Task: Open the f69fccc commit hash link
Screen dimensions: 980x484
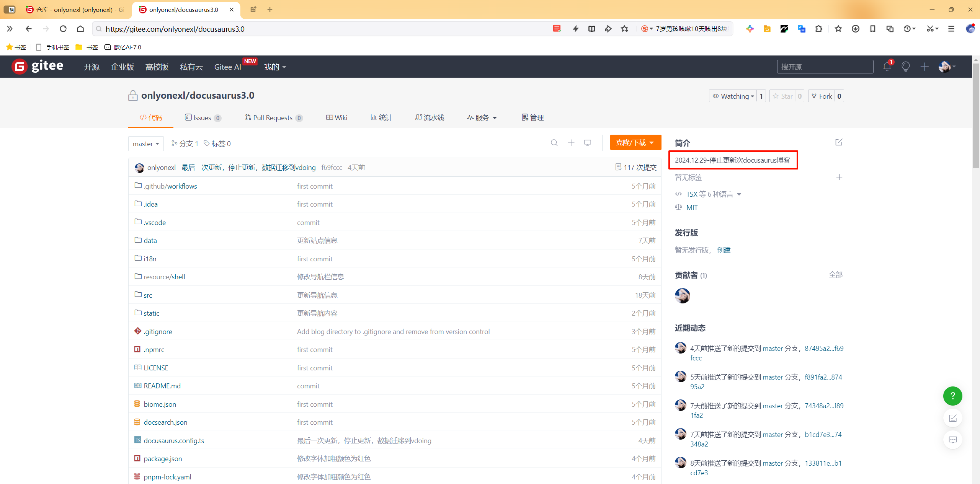Action: [x=332, y=167]
